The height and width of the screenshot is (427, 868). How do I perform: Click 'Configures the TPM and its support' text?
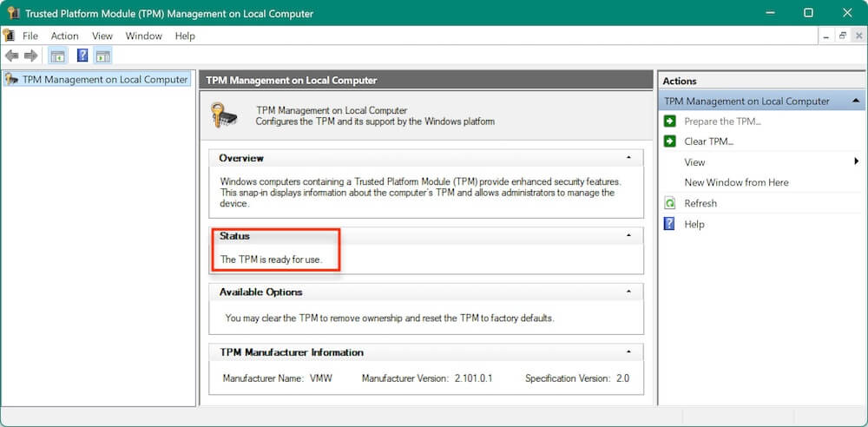375,122
